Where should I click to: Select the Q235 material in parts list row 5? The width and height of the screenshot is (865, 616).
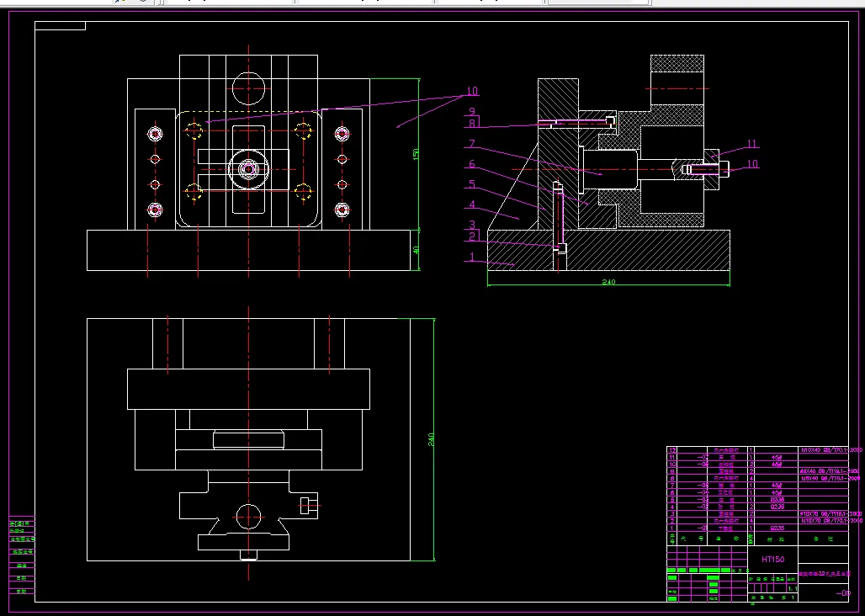(x=777, y=500)
